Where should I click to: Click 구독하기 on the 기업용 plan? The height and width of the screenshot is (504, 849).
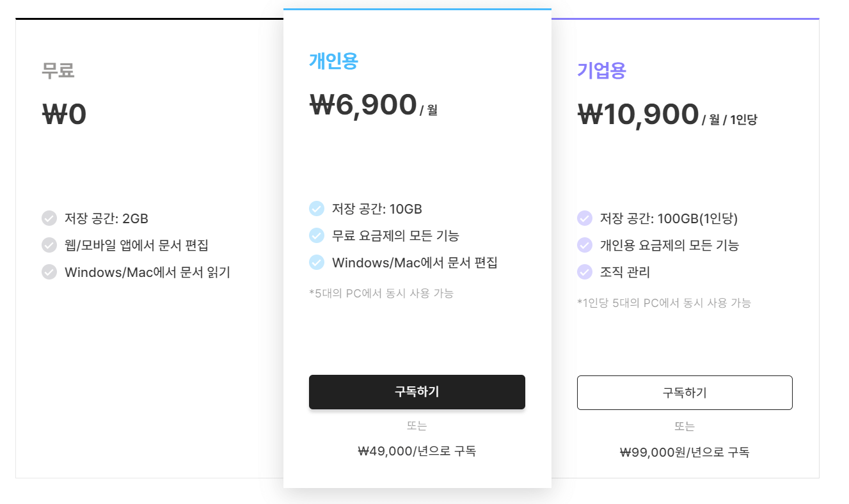pyautogui.click(x=685, y=392)
